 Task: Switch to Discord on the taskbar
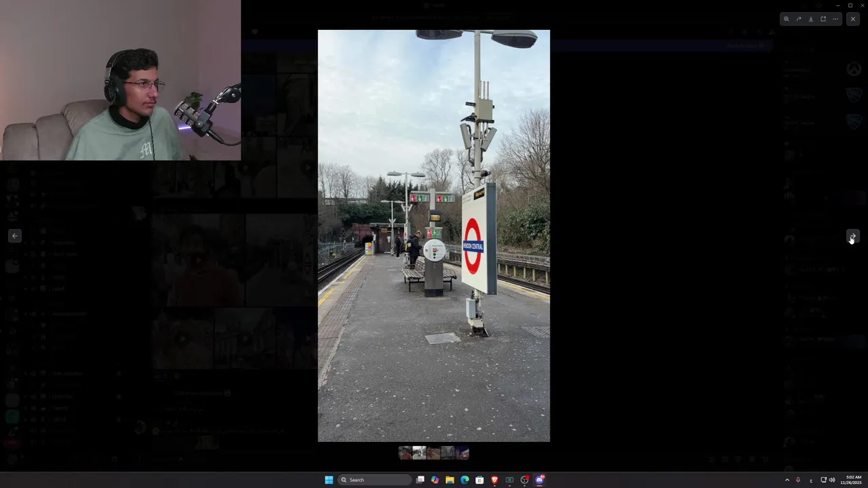(540, 480)
